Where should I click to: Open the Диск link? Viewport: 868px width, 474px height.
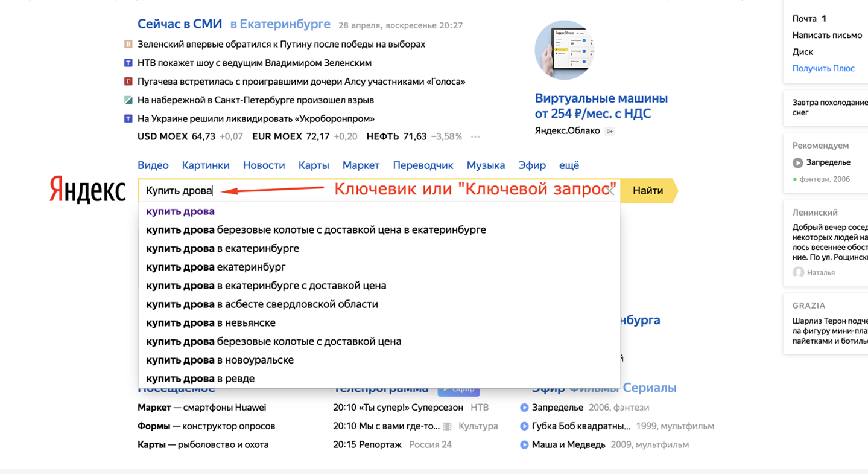(x=803, y=52)
